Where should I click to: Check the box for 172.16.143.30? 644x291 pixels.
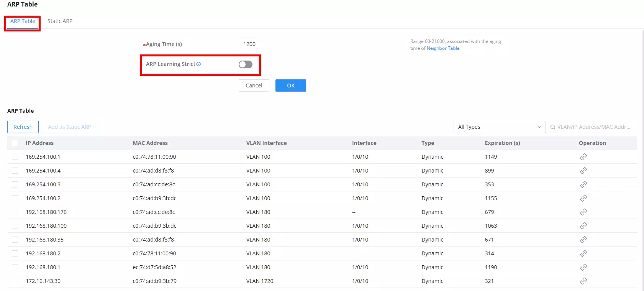click(x=15, y=281)
